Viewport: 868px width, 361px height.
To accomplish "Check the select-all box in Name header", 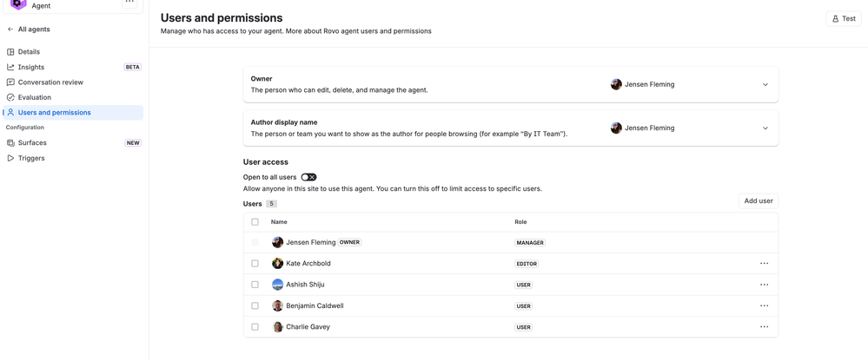I will 255,221.
